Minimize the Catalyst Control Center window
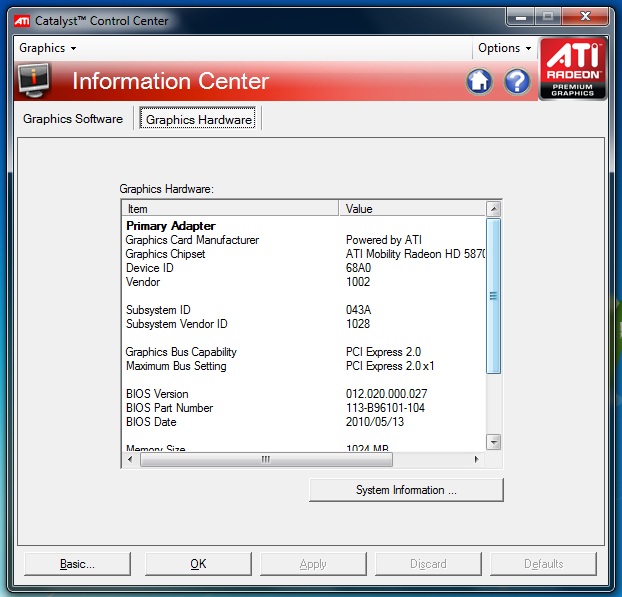The height and width of the screenshot is (597, 622). pyautogui.click(x=521, y=17)
